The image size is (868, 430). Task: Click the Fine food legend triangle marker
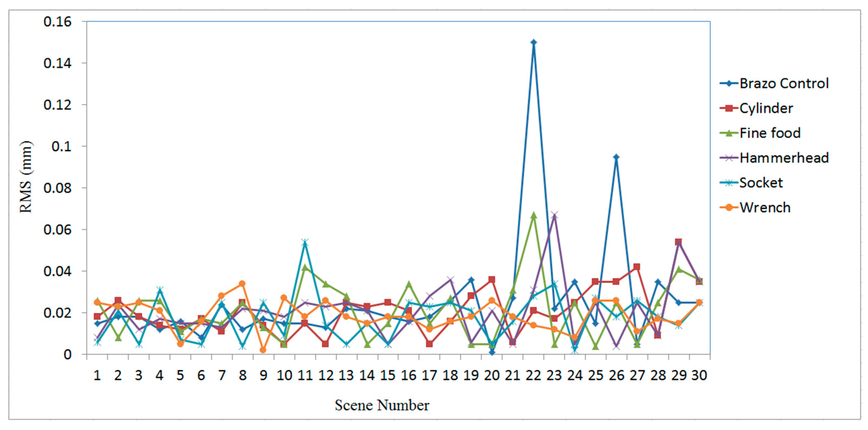(x=729, y=133)
